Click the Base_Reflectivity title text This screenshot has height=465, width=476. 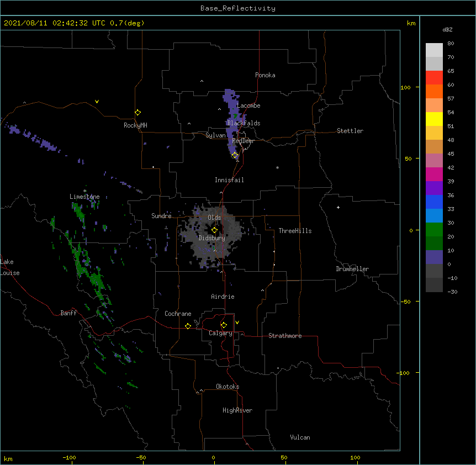tap(238, 8)
